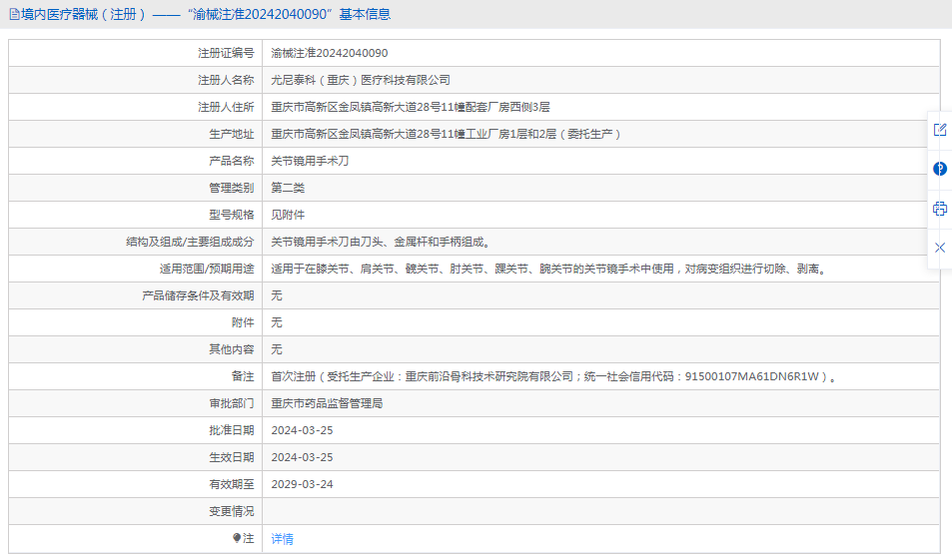The image size is (952, 560).
Task: Click the 适用范围 intended use description text
Action: [549, 269]
